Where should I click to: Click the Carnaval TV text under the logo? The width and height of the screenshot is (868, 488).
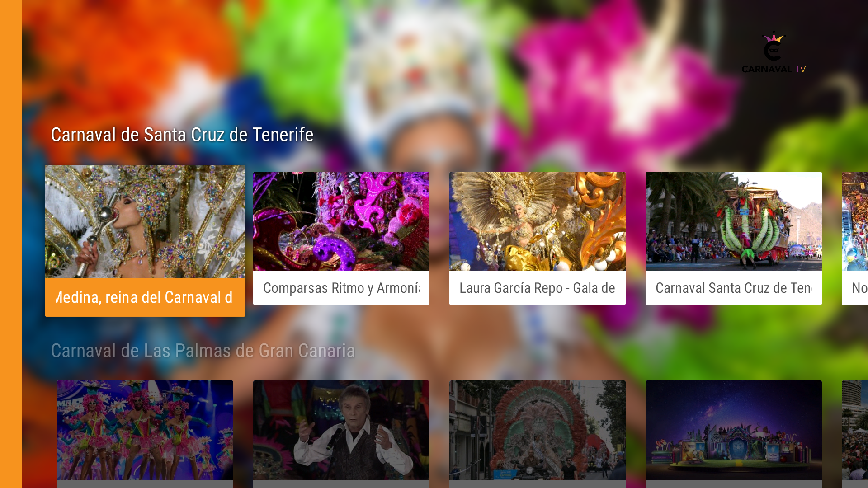coord(774,69)
